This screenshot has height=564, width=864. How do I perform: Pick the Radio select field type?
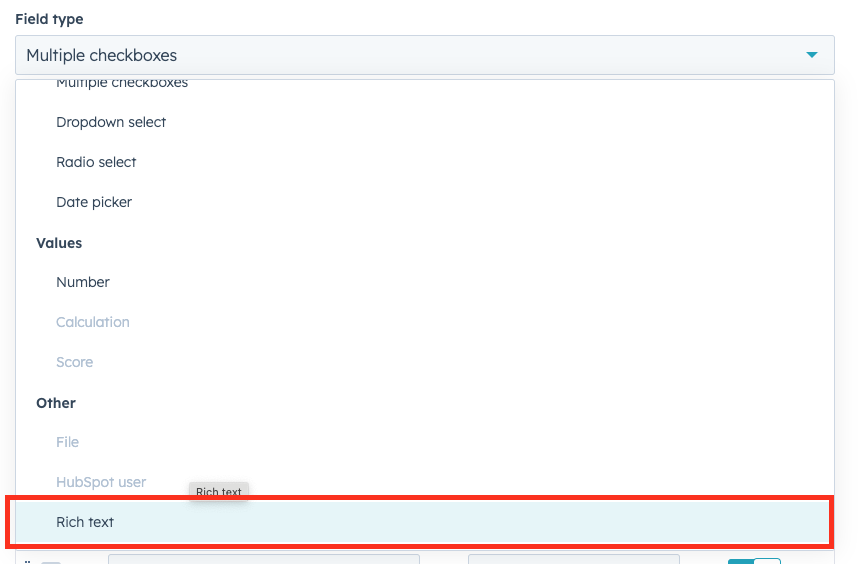click(x=96, y=162)
